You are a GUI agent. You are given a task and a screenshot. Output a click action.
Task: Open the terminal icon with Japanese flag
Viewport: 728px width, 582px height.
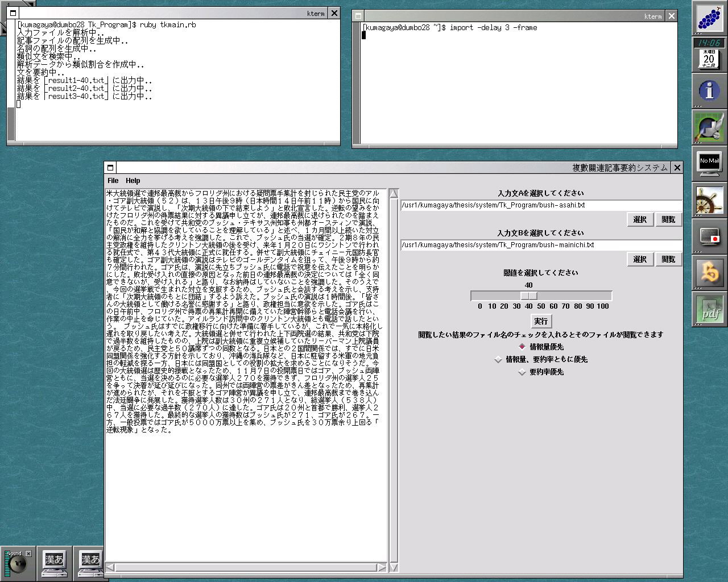[709, 236]
